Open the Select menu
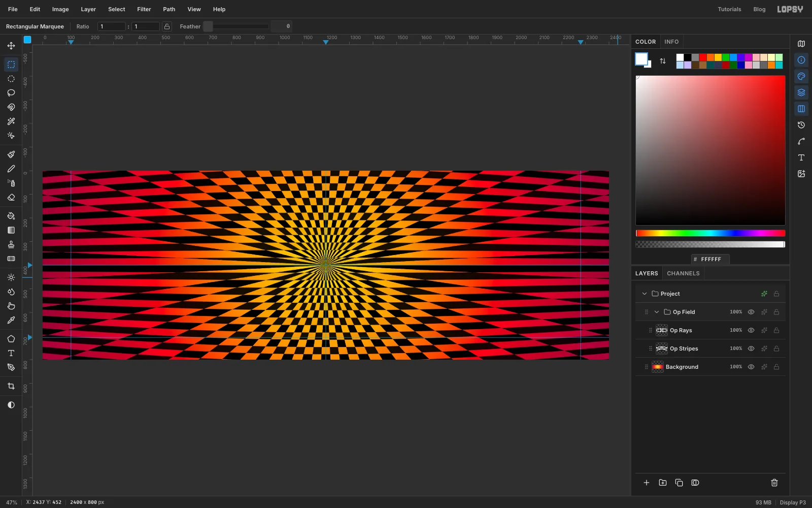812x508 pixels. tap(117, 9)
